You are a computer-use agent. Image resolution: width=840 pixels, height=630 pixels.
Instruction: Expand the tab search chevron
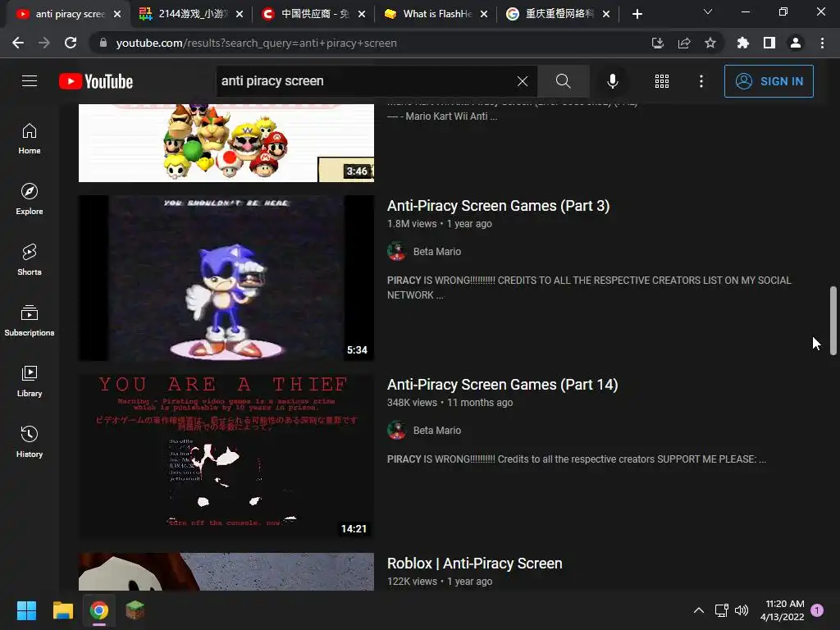(708, 11)
